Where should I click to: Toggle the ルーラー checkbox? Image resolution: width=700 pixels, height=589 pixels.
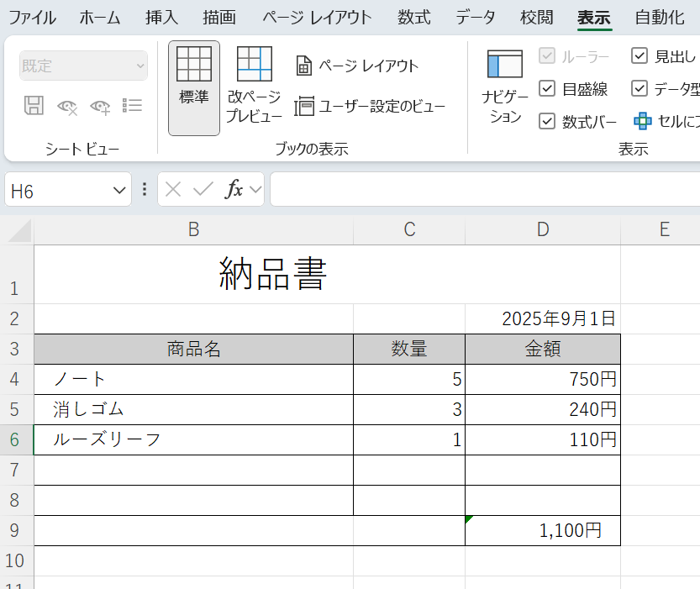click(x=547, y=56)
